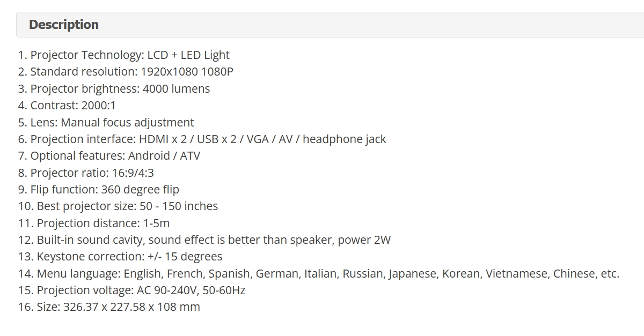Click the Standard resolution 1920x1080 line
The height and width of the screenshot is (336, 644).
pos(126,72)
